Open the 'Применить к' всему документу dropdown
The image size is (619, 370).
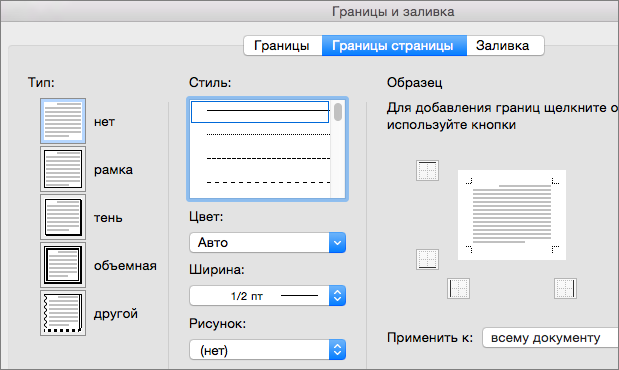click(x=551, y=338)
